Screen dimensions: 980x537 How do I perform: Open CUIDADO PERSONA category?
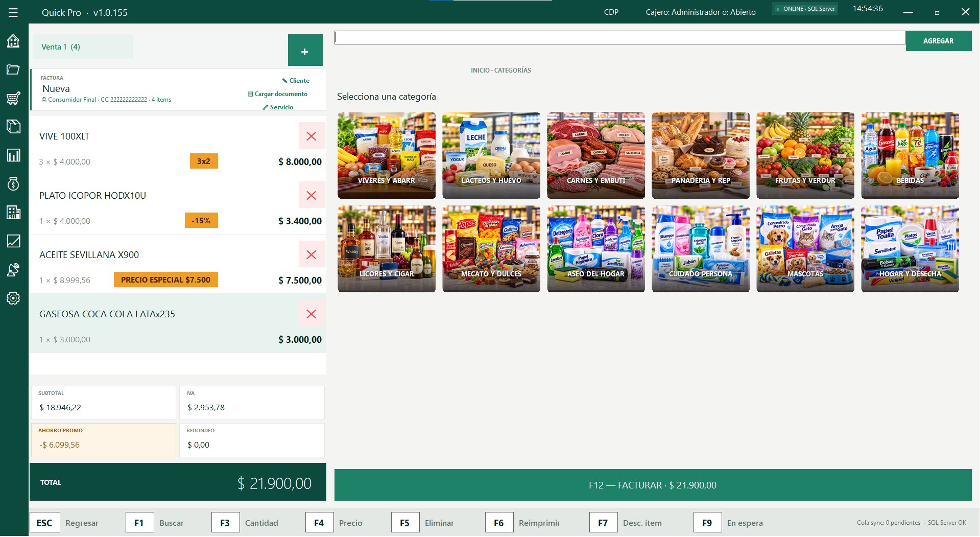(x=701, y=249)
